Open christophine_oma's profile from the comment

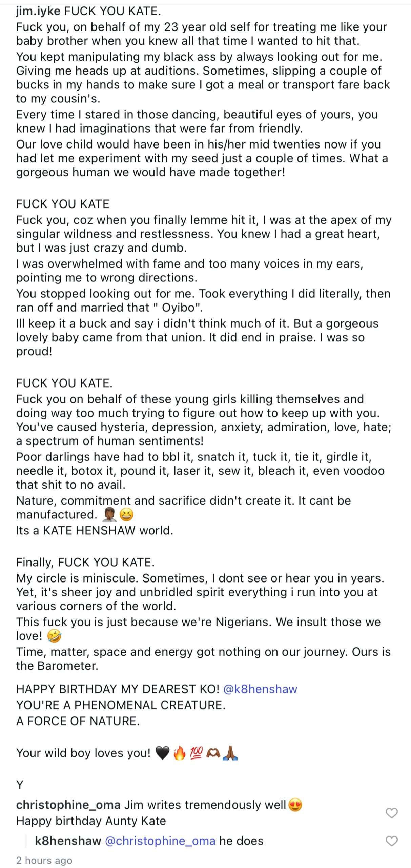tap(68, 805)
